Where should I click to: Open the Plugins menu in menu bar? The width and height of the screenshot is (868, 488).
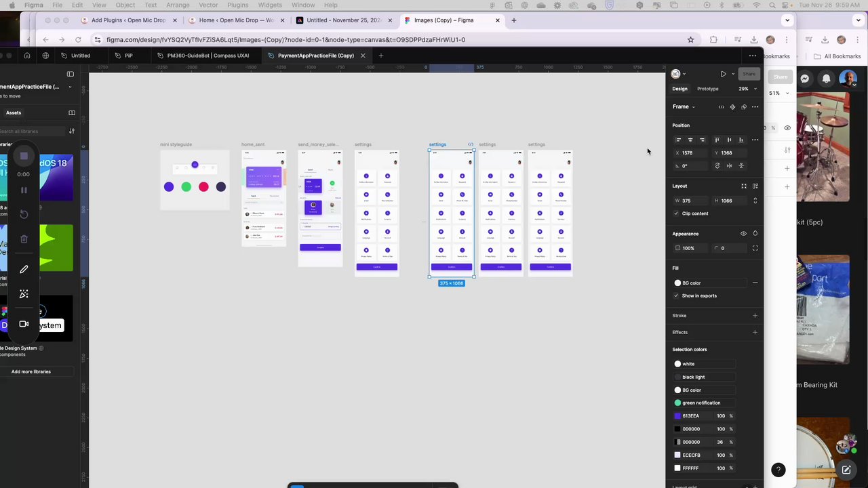(x=237, y=5)
